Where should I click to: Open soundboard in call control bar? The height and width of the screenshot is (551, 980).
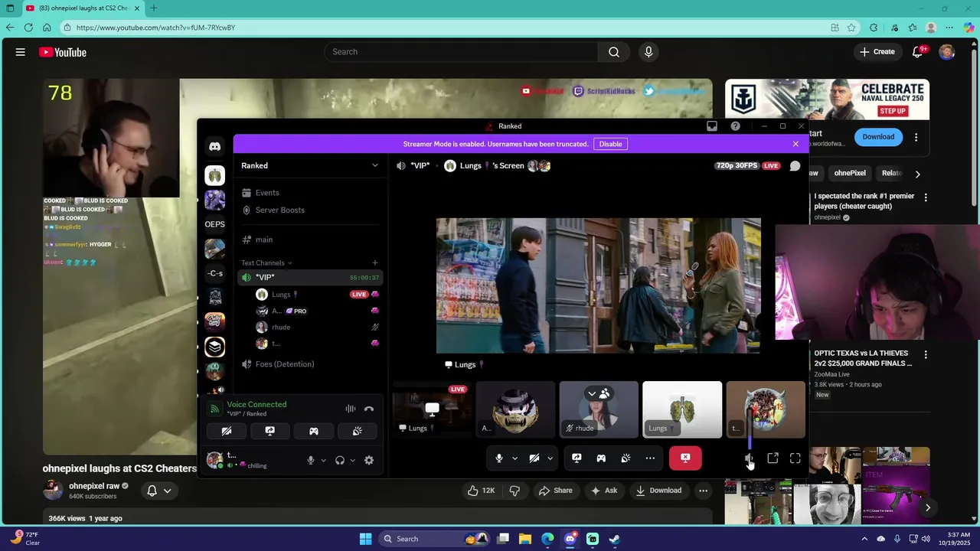pos(626,458)
